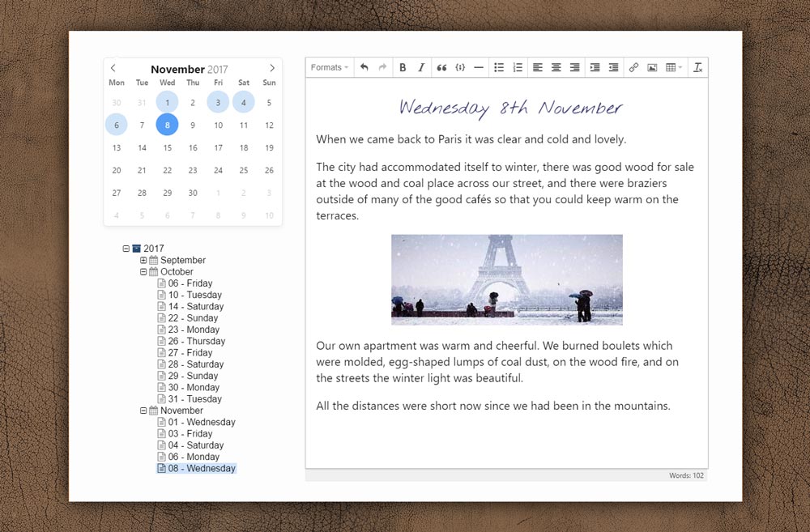Viewport: 810px width, 532px height.
Task: Open the '28 - Saturday' entry
Action: [190, 364]
